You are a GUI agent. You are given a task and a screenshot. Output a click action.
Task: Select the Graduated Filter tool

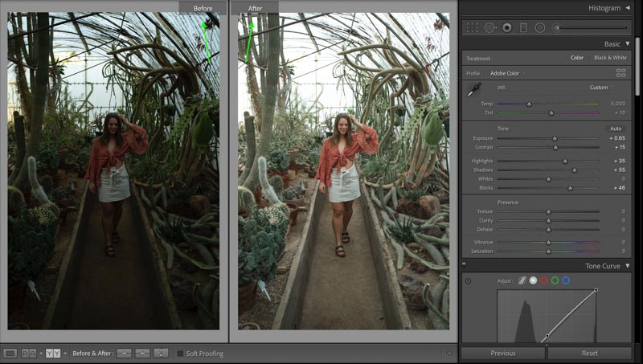pos(523,27)
